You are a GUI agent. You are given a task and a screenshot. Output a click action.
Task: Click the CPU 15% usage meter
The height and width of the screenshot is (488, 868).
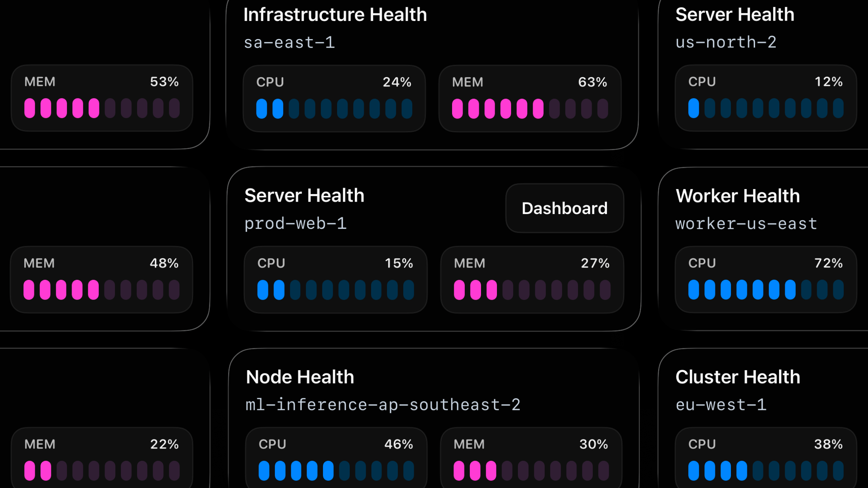335,279
